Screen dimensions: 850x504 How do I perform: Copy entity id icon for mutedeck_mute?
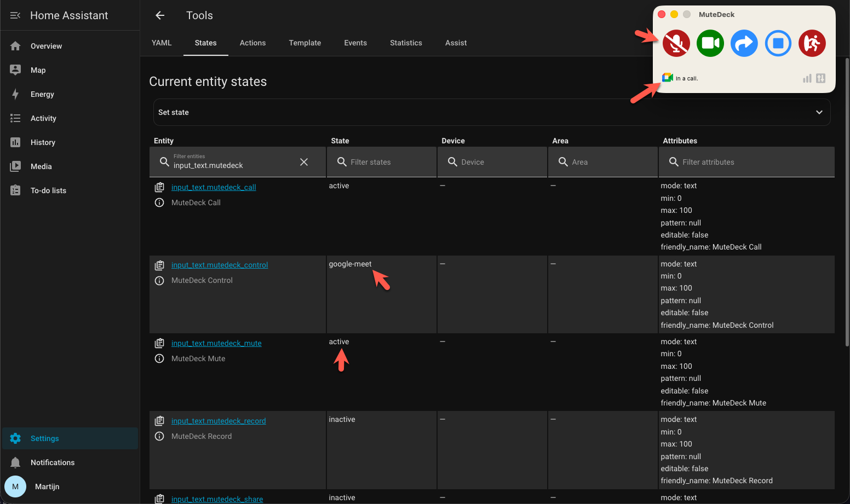[x=159, y=343]
